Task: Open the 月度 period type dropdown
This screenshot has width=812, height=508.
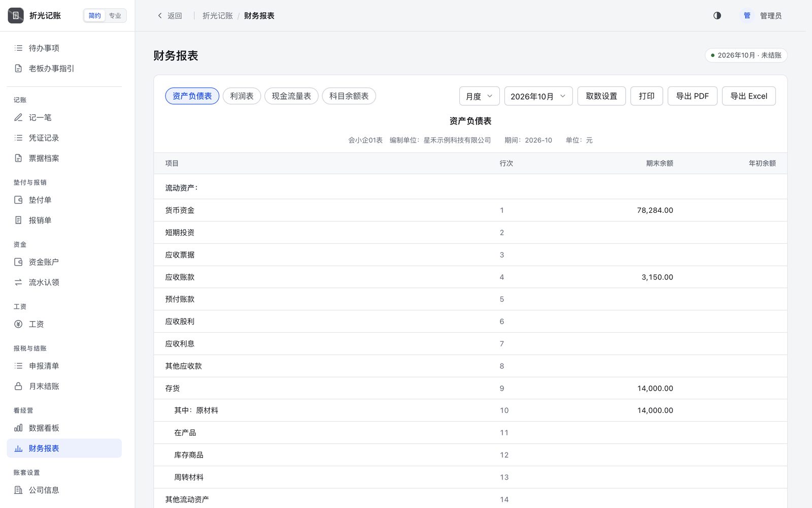Action: tap(479, 96)
